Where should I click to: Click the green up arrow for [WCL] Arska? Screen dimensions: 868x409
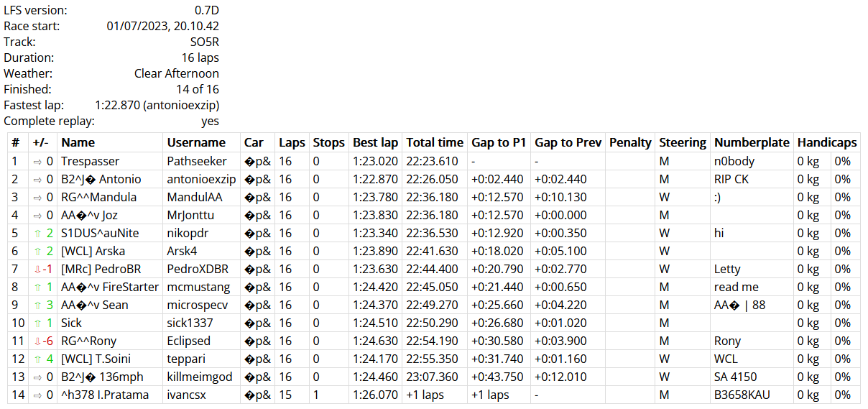click(37, 251)
